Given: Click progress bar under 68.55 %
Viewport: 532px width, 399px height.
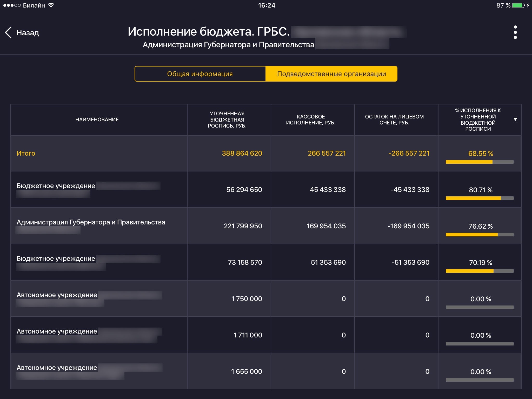Looking at the screenshot, I should (480, 162).
